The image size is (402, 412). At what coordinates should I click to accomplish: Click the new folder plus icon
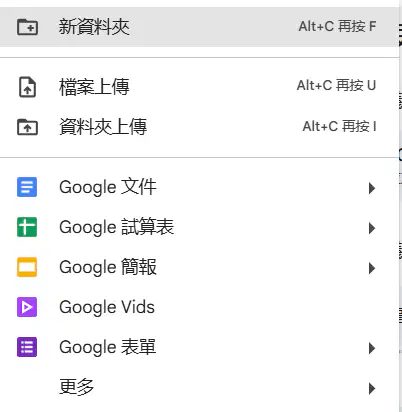point(27,27)
